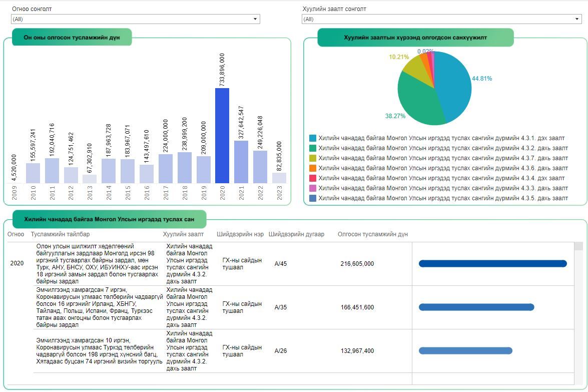Click the blue legend swatch for 4.3.1
The image size is (588, 392).
click(x=313, y=138)
